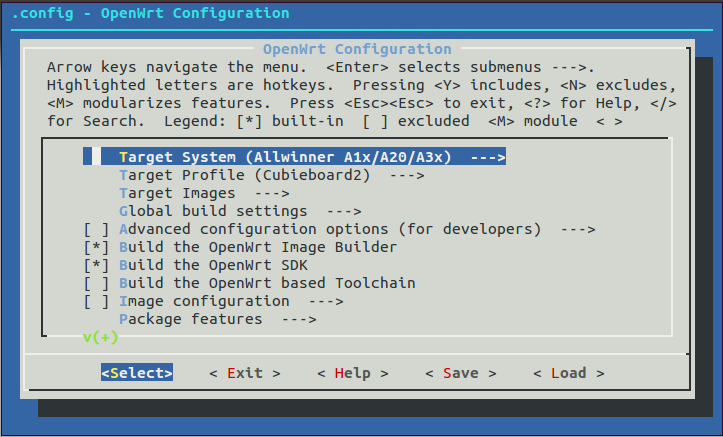Screen dimensions: 723x437
Task: Click the Save button
Action: pyautogui.click(x=461, y=372)
